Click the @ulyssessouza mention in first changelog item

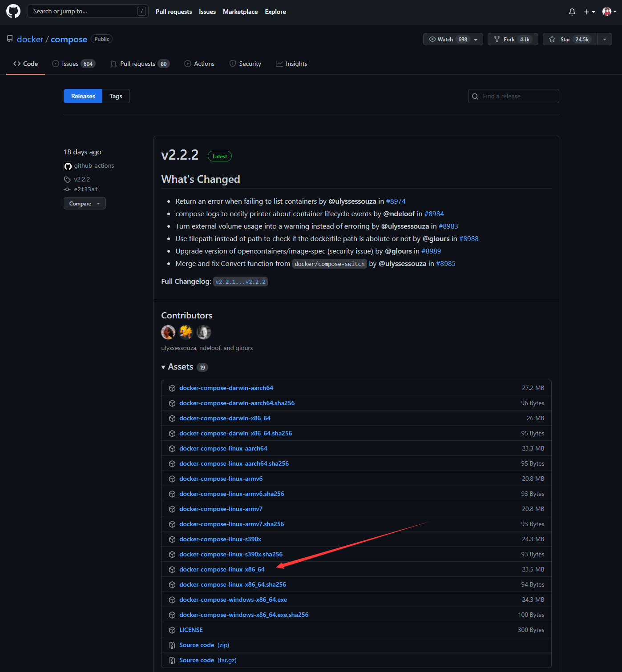click(x=352, y=201)
